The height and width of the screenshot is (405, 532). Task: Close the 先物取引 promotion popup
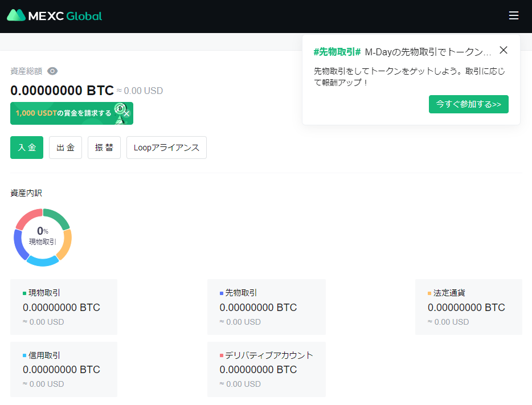click(x=504, y=50)
